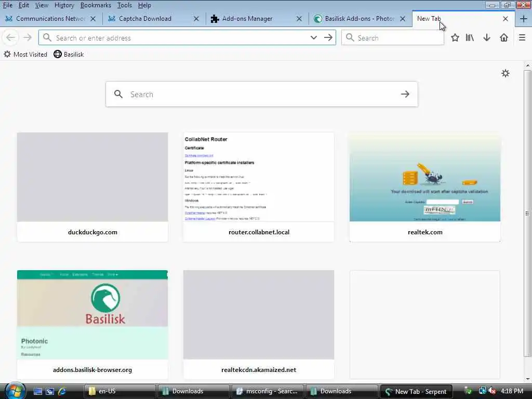The image size is (532, 399).
Task: Open the Edit menu
Action: tap(24, 5)
